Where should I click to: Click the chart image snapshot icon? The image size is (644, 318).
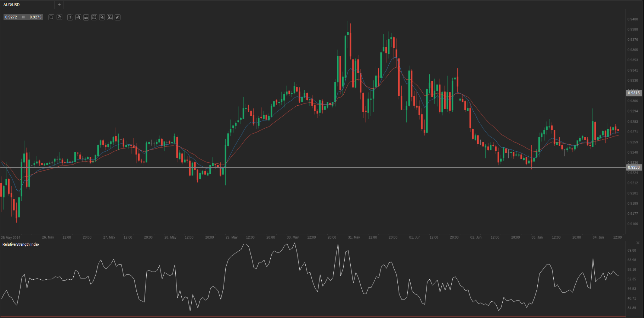coord(94,17)
